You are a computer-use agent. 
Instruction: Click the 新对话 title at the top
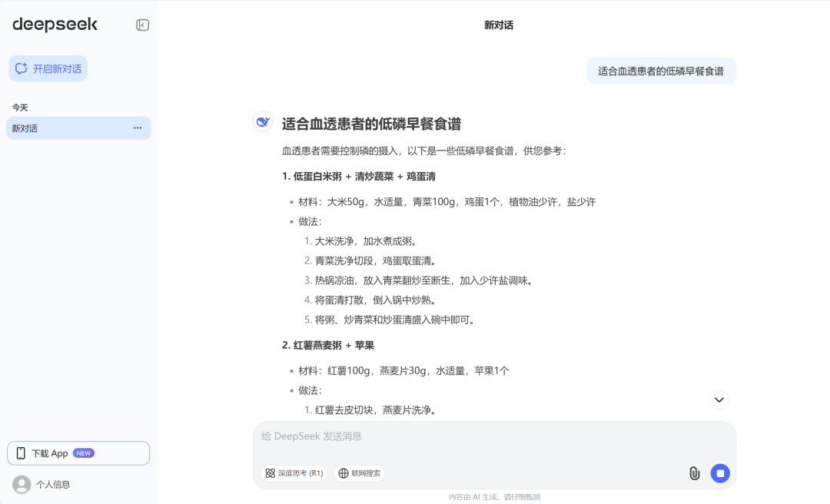tap(498, 25)
